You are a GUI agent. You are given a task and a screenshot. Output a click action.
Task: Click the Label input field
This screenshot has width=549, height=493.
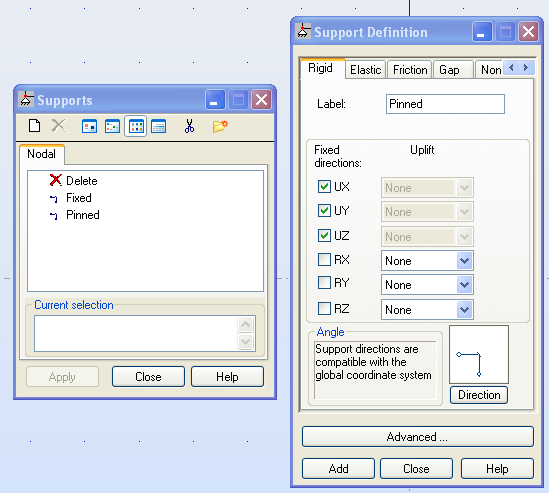(x=445, y=104)
